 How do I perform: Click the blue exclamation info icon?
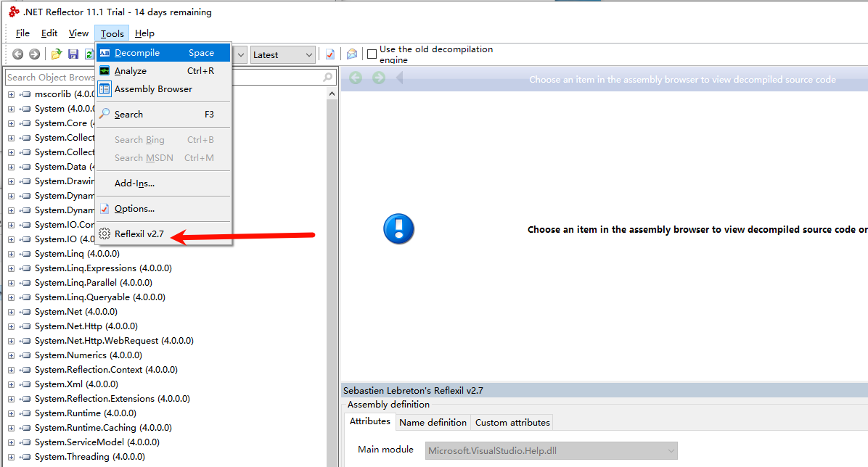coord(398,228)
